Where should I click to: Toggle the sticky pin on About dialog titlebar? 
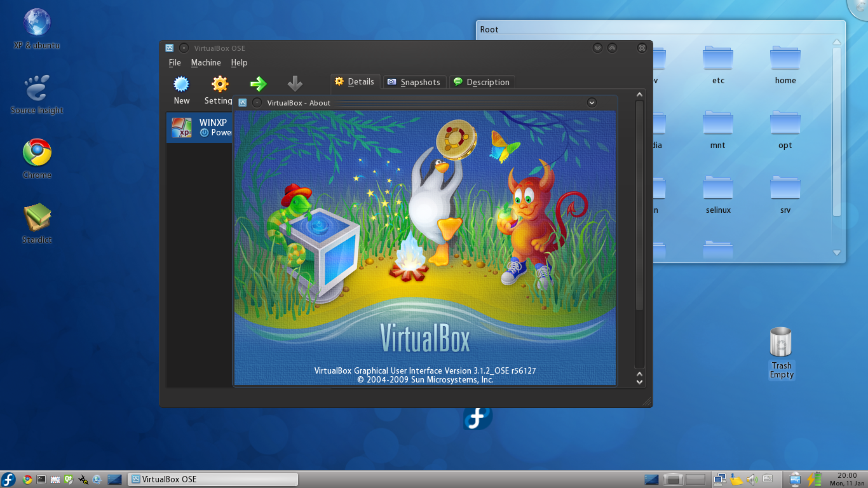pos(257,103)
